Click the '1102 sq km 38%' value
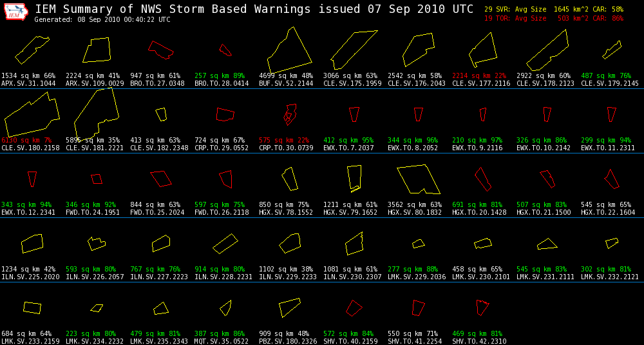This screenshot has height=345, width=644. (x=286, y=270)
